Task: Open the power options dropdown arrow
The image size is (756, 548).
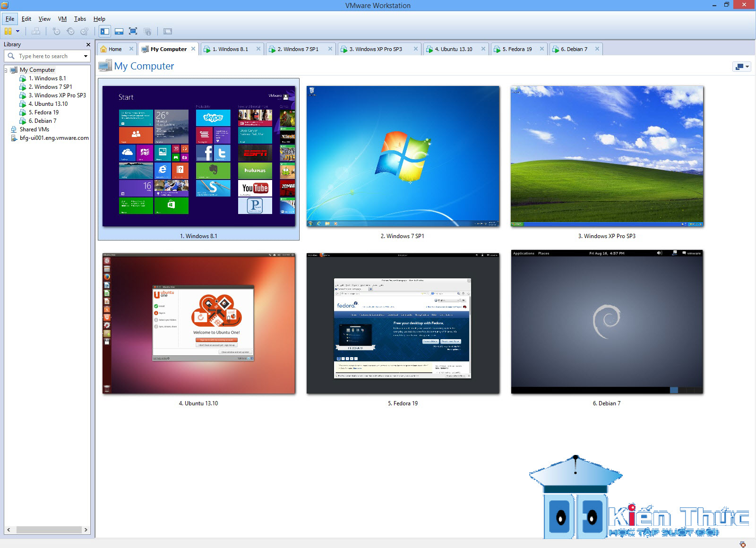Action: click(x=18, y=32)
